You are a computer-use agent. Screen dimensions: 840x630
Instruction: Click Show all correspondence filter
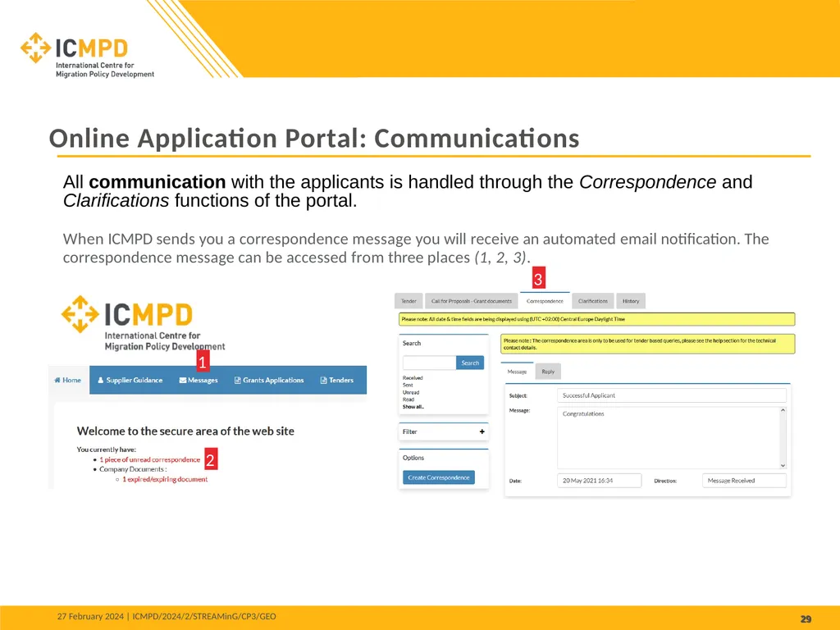tap(413, 407)
